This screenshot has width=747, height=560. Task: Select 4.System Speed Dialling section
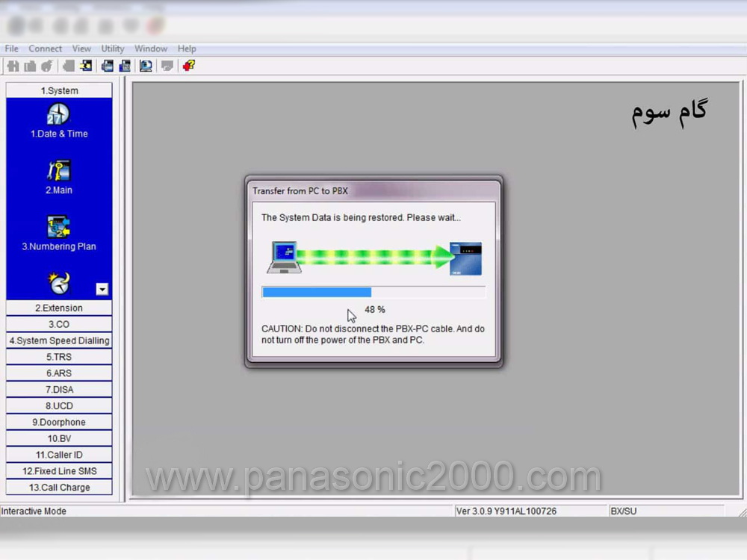[59, 340]
